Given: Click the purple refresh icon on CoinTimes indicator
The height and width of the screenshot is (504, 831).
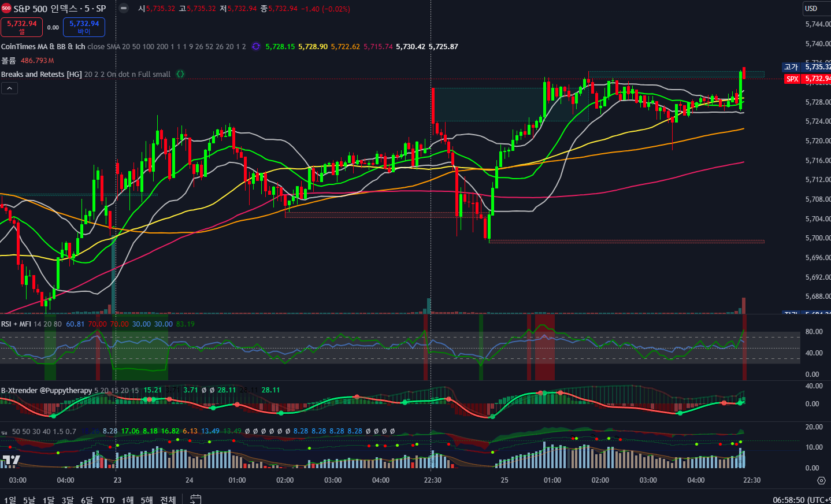Looking at the screenshot, I should [256, 47].
